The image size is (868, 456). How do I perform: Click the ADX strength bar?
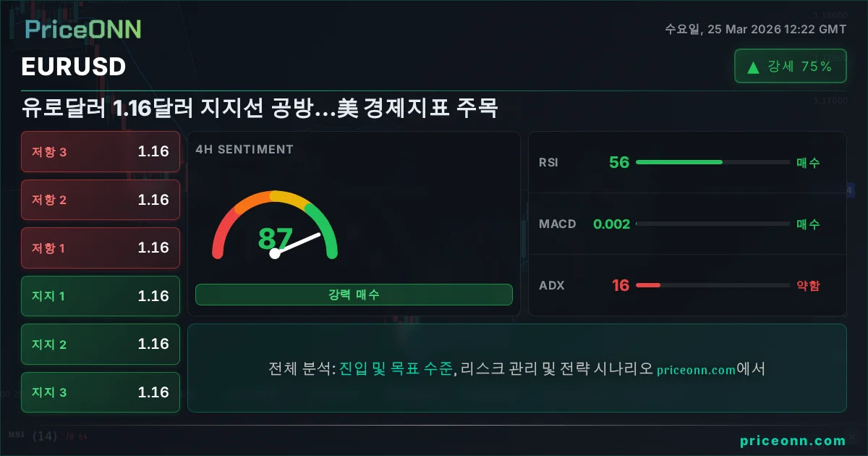(712, 285)
